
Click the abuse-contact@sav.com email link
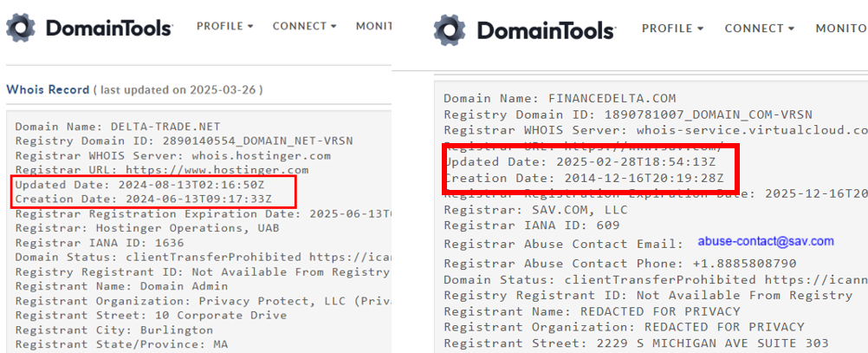(766, 241)
